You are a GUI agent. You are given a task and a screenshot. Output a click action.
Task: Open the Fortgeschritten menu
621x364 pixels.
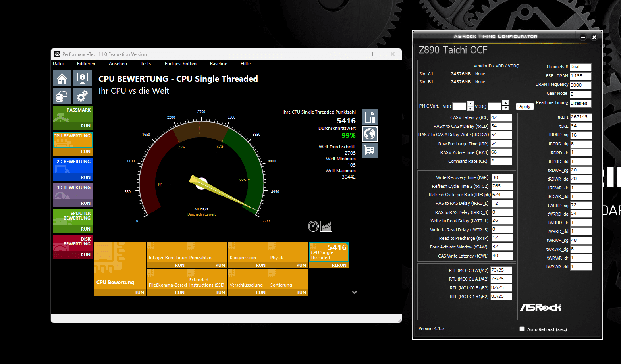coord(181,64)
